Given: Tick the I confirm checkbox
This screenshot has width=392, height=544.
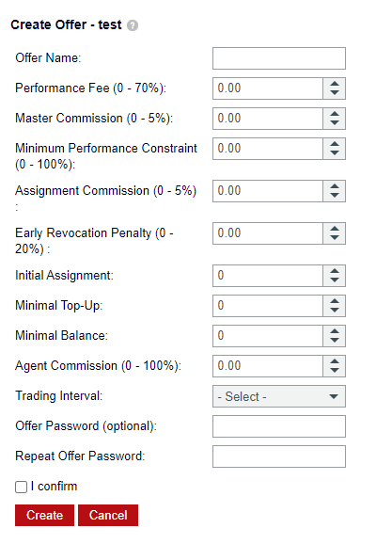Looking at the screenshot, I should [x=21, y=487].
